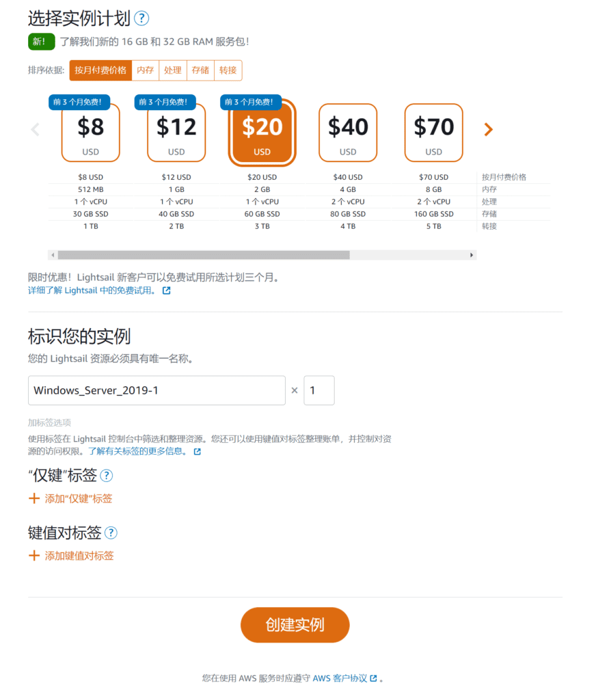Click external link icon after AWS 客户协议
The width and height of the screenshot is (596, 700).
373,678
